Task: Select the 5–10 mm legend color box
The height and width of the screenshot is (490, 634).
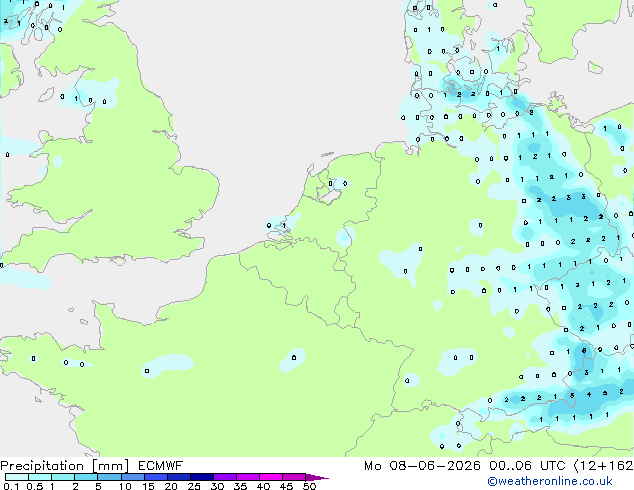Action: (x=109, y=477)
